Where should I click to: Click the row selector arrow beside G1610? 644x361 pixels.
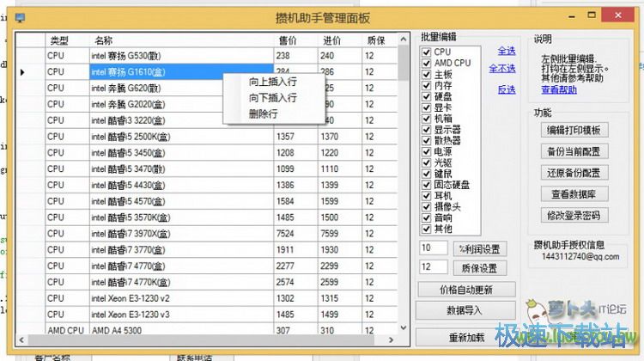pos(22,72)
